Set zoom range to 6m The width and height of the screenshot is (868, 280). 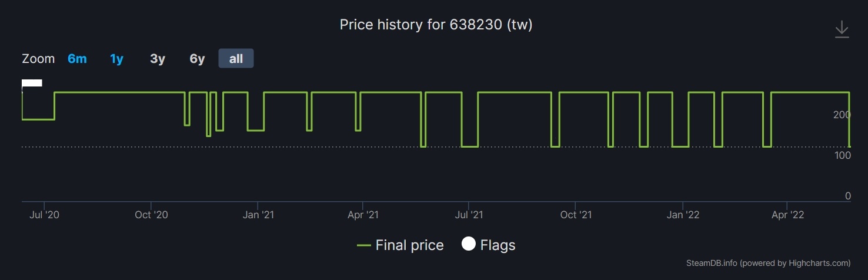(77, 59)
